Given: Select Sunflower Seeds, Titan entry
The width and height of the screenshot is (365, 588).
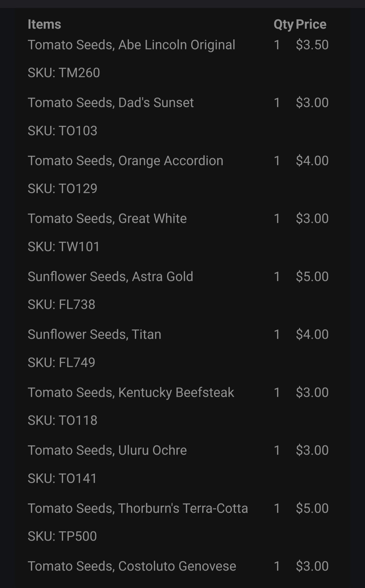Looking at the screenshot, I should (x=95, y=334).
